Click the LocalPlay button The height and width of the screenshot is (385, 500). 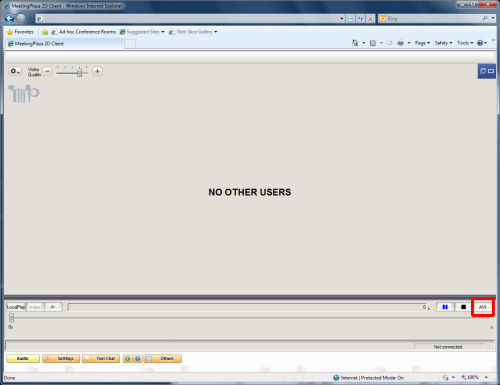click(16, 307)
